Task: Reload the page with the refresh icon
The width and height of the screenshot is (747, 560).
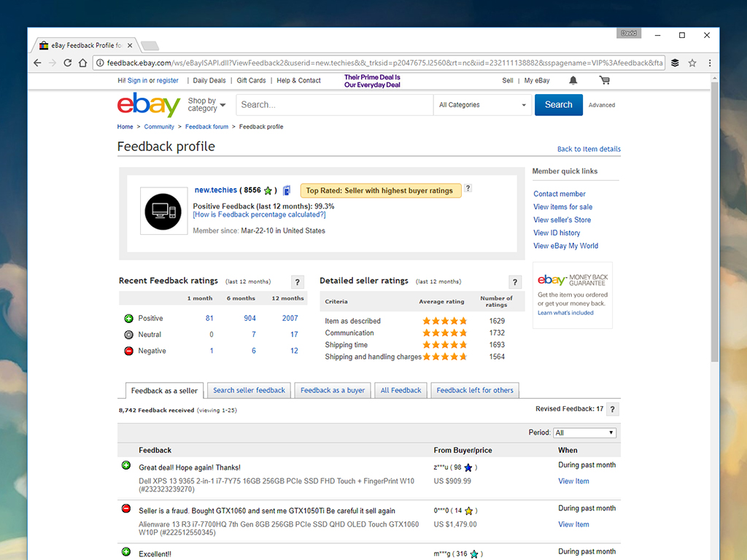Action: tap(68, 63)
